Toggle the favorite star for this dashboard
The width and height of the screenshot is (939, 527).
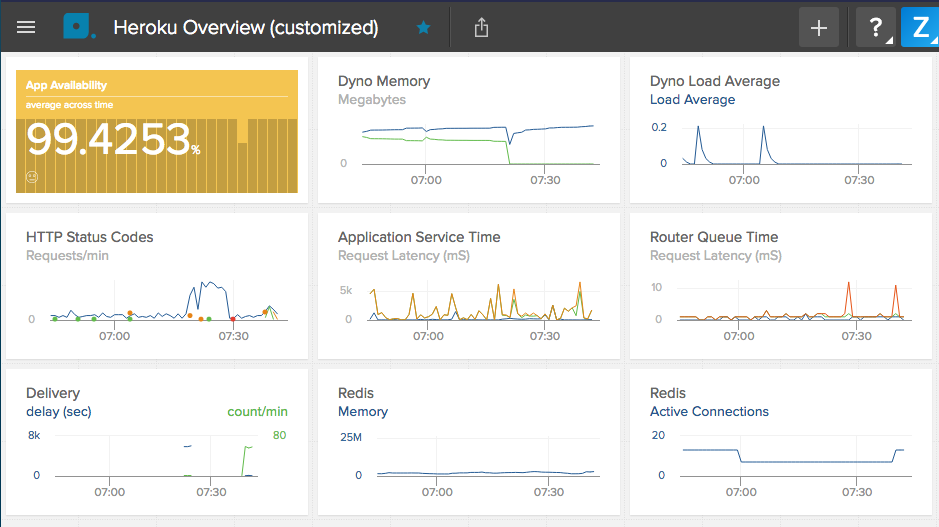click(423, 28)
